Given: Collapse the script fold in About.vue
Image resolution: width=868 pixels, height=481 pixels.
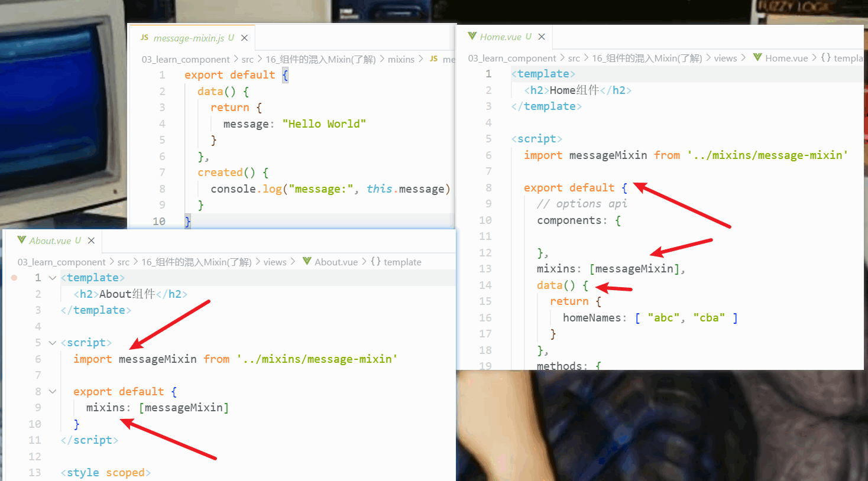Looking at the screenshot, I should click(x=53, y=343).
